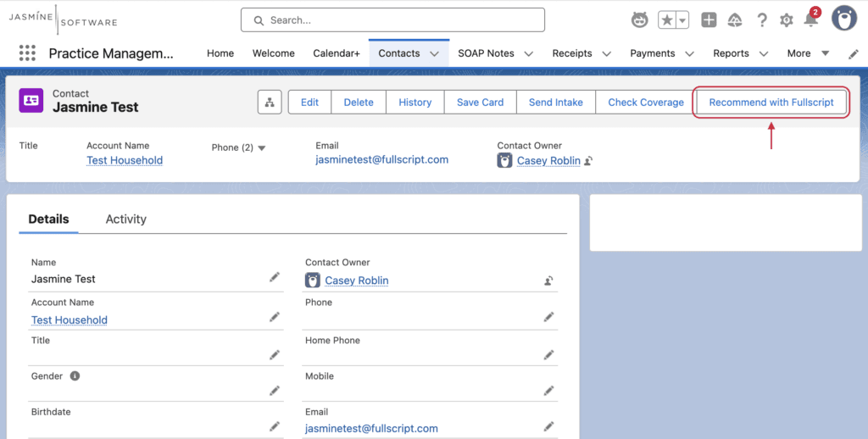Open the user avatar profile menu
This screenshot has width=868, height=439.
(x=844, y=19)
